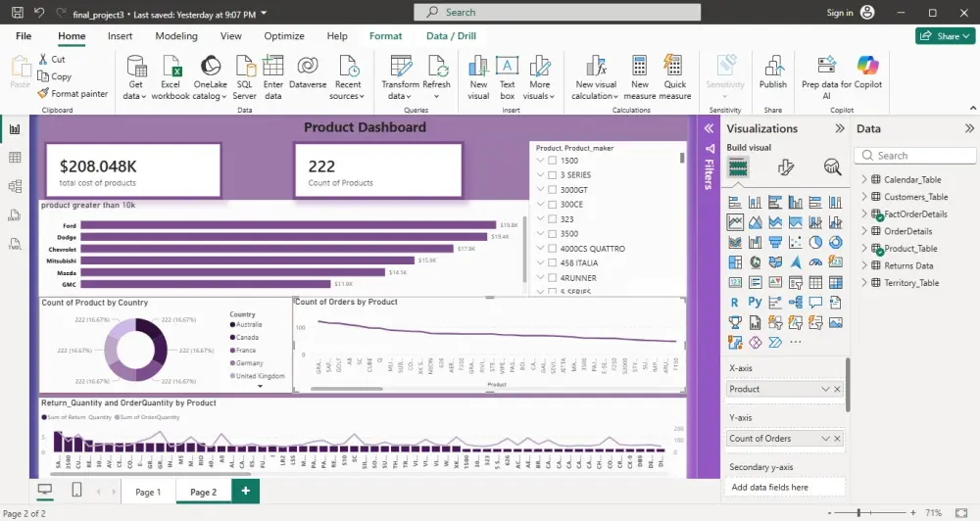Open the Analytics magnifier tab
The image size is (980, 521).
(x=832, y=166)
